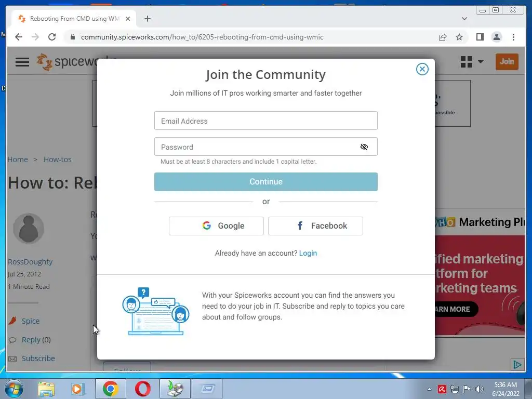Sign up with Google button
532x399 pixels.
click(216, 226)
